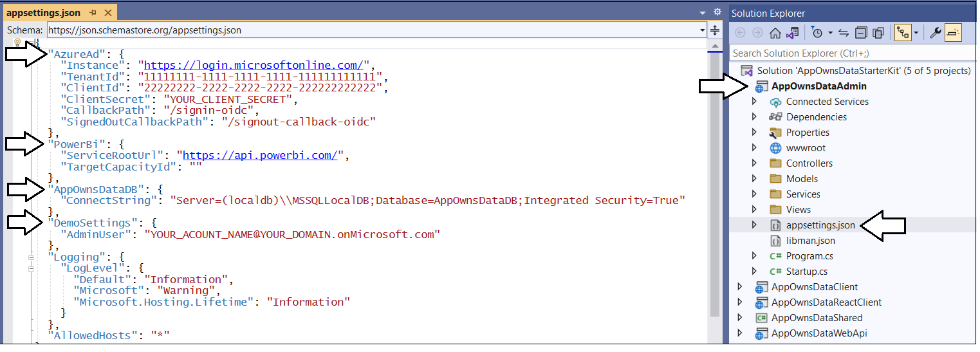Click the Show All Files icon
Screen dimensions: 980x352
click(878, 32)
